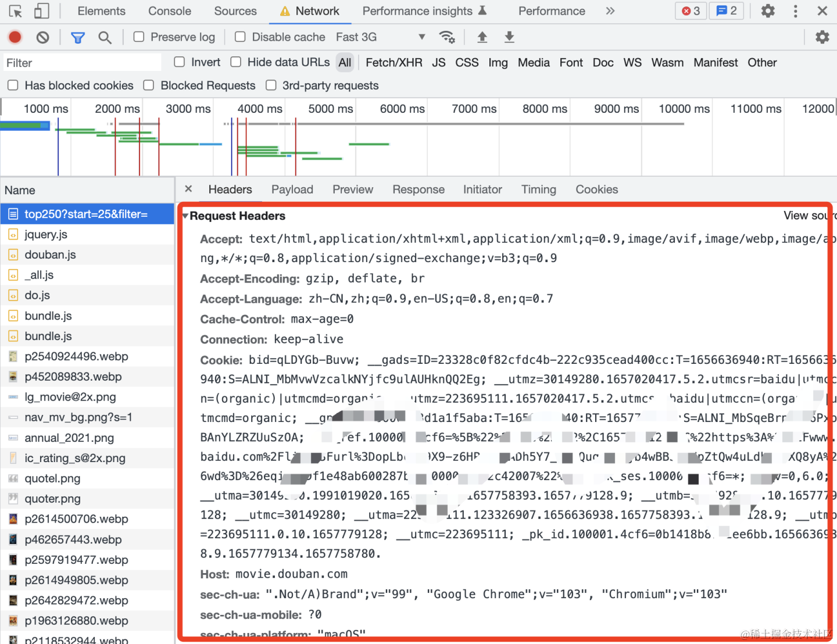This screenshot has height=644, width=837.
Task: Show more tabs chevron
Action: pos(610,11)
